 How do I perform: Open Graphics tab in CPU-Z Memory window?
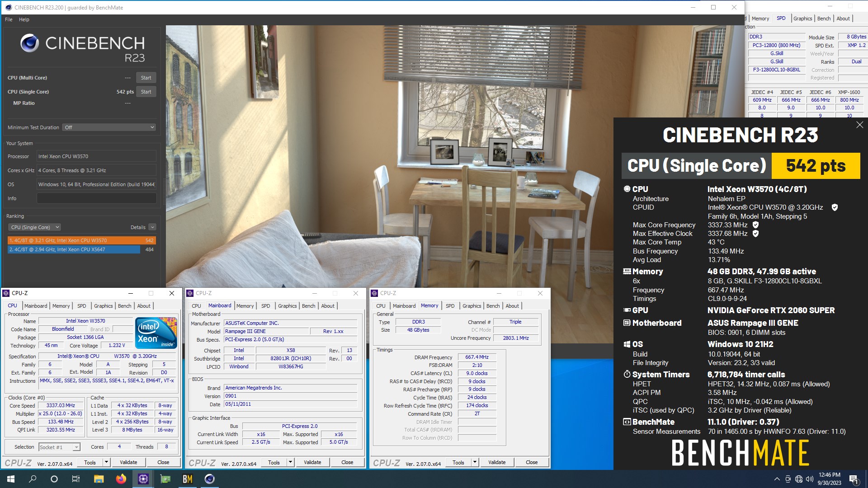(x=472, y=306)
